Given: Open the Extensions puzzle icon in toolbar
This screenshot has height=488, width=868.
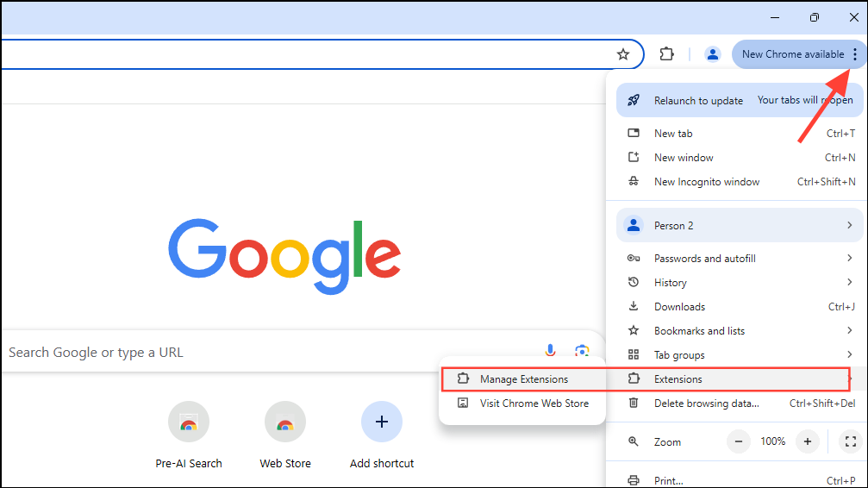Looking at the screenshot, I should tap(666, 53).
